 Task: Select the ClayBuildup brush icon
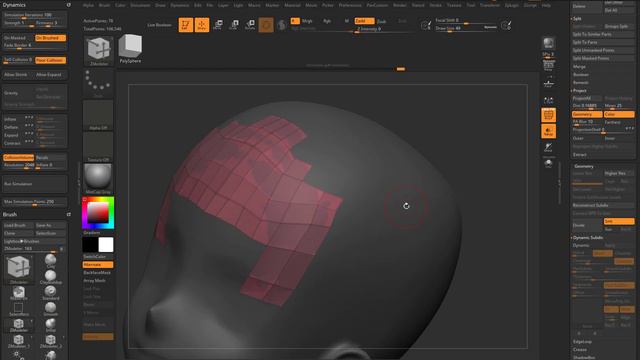pos(51,277)
